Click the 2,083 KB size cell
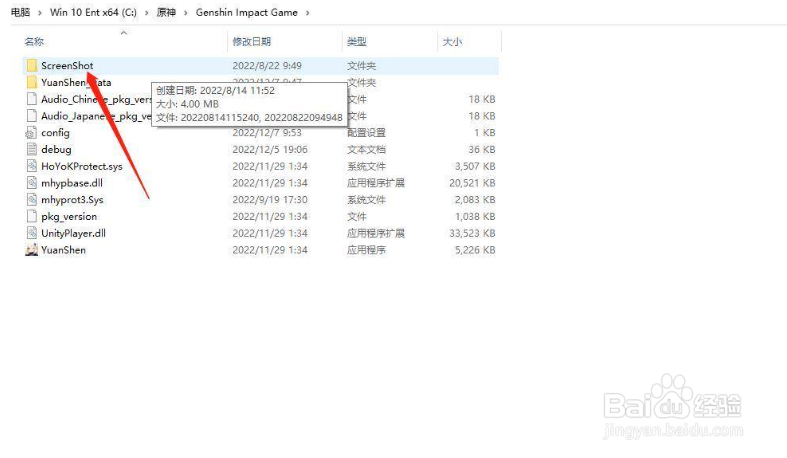The width and height of the screenshot is (787, 458). tap(475, 200)
